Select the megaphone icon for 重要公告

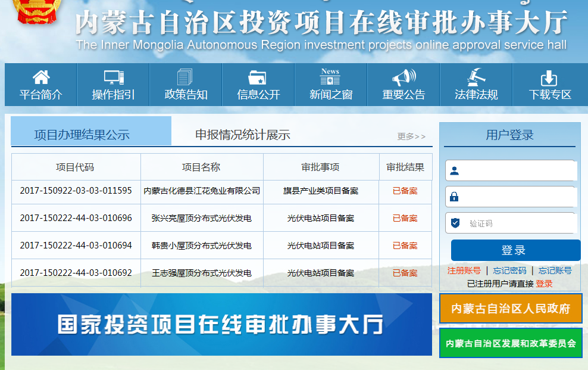pyautogui.click(x=404, y=77)
